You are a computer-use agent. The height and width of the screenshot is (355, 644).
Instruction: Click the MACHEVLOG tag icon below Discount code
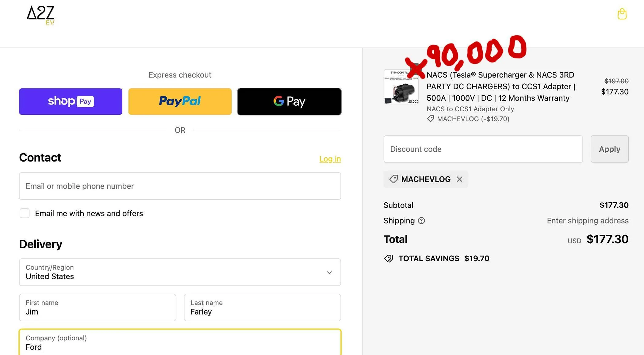pyautogui.click(x=393, y=179)
